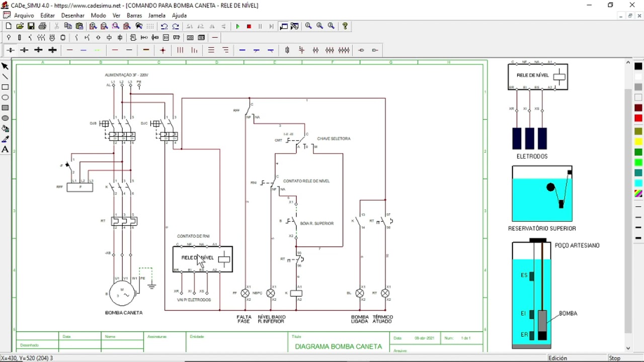
Task: Select the first power supply connector icon
Action: pyautogui.click(x=9, y=38)
